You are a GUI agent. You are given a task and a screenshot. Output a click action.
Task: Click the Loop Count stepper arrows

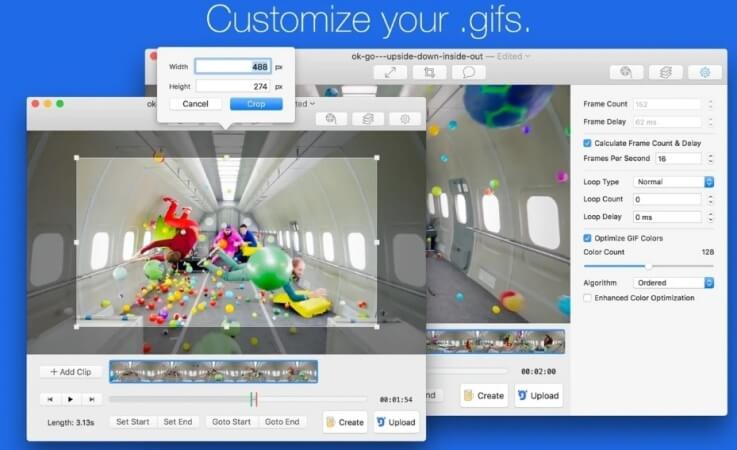coord(710,199)
